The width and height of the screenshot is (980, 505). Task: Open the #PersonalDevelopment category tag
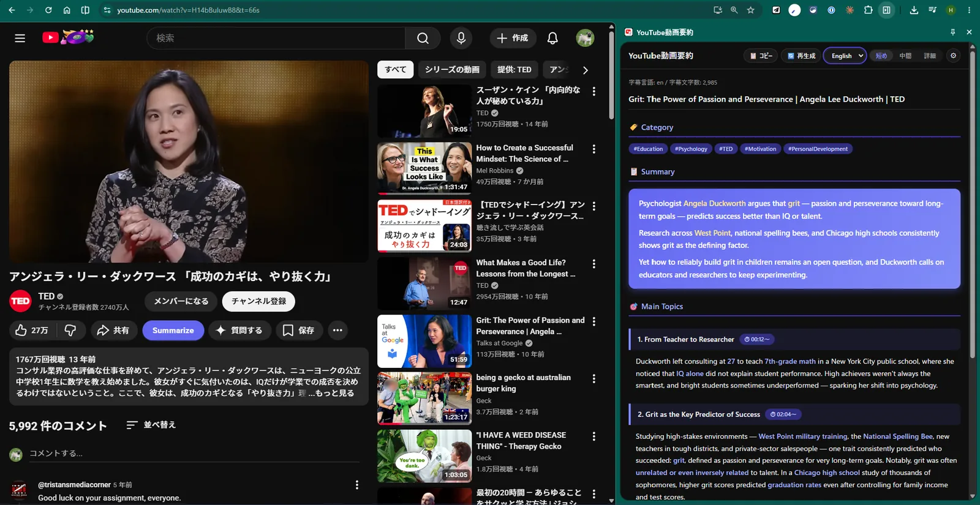point(818,149)
